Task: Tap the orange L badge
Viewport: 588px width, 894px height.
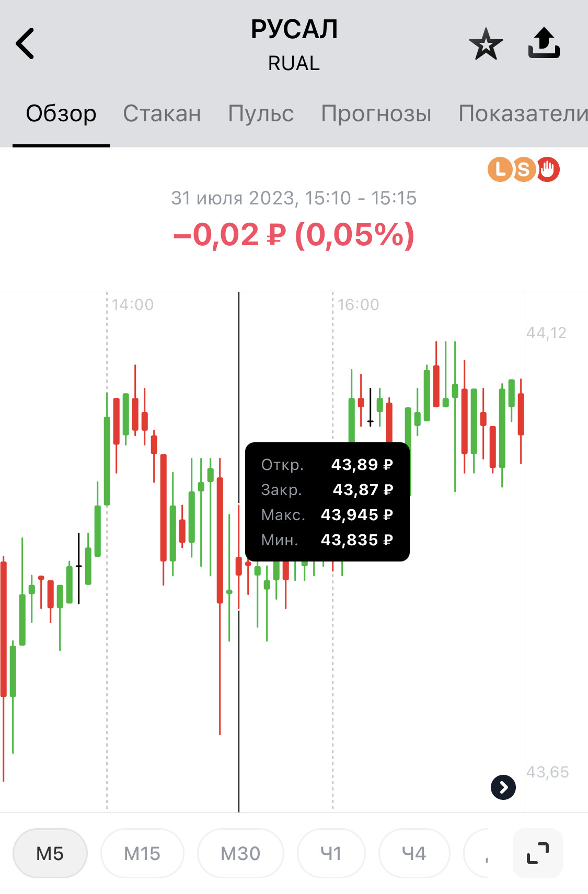Action: coord(500,169)
